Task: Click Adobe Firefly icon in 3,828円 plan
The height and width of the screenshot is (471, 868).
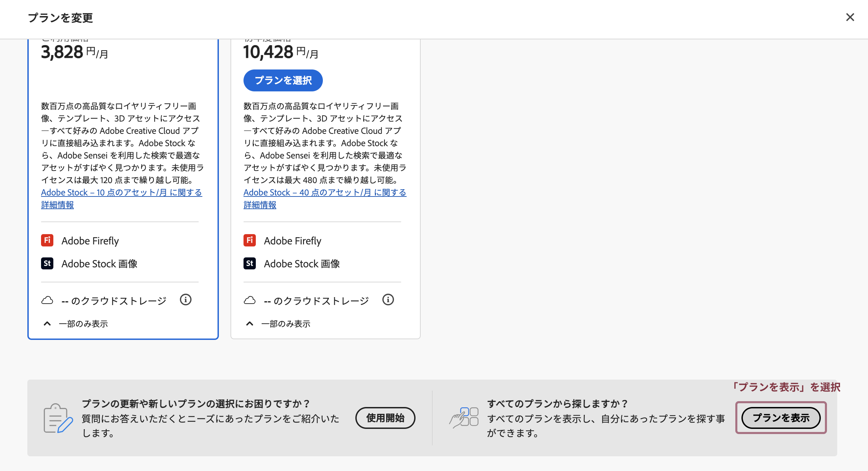Action: pos(47,240)
